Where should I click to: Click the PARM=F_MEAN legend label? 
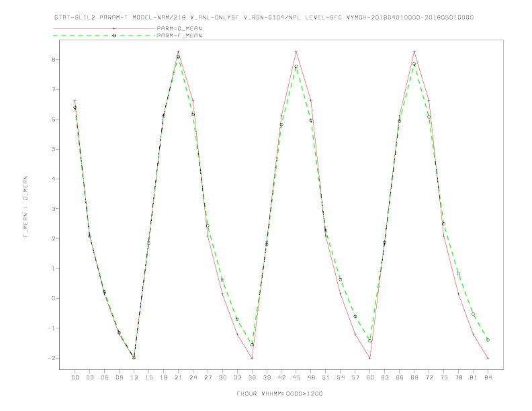(x=179, y=36)
